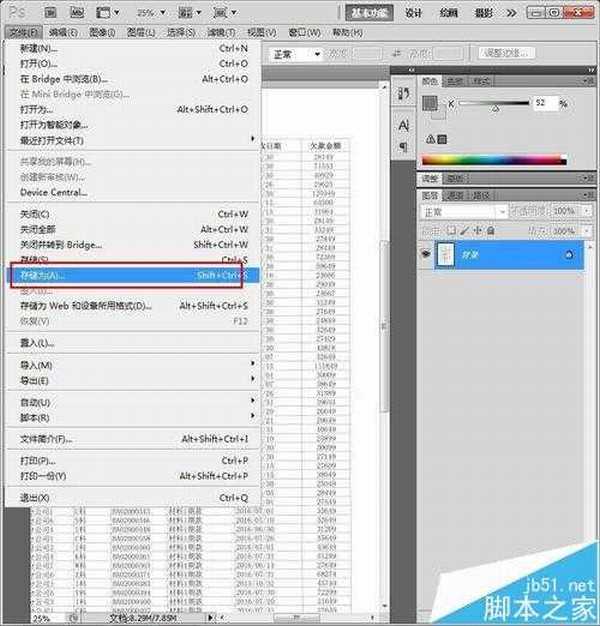Choose 文件简介(F)... in the File menu

pos(134,439)
